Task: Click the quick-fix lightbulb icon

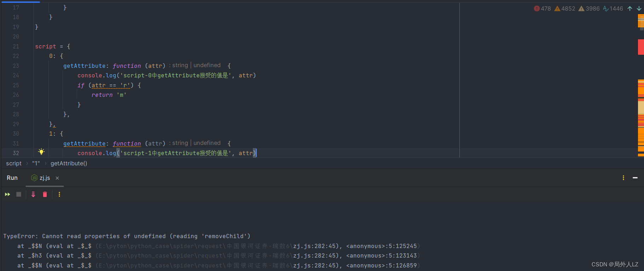Action: [x=41, y=152]
